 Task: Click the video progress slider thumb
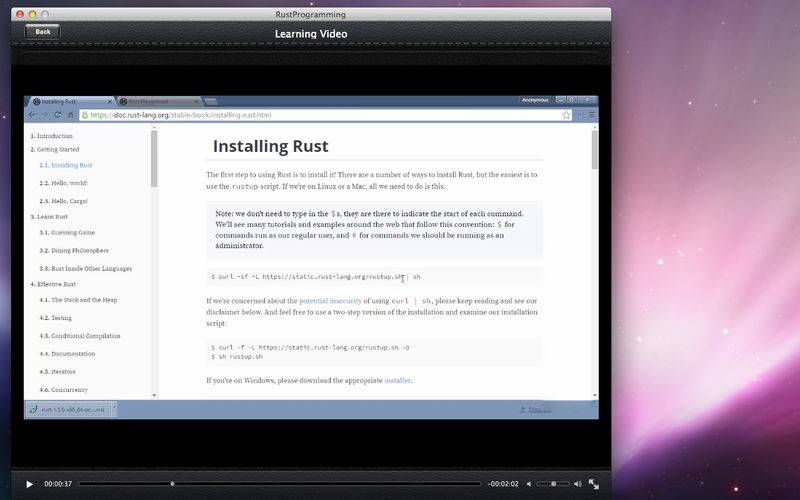pyautogui.click(x=172, y=483)
